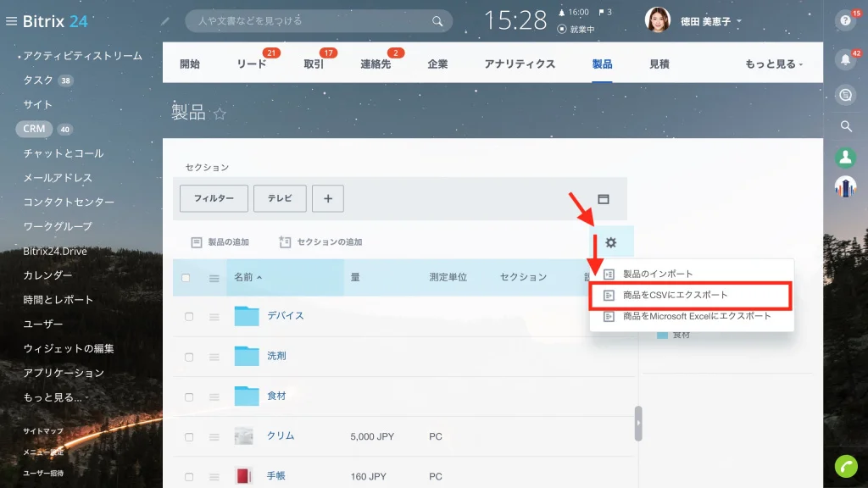Click the フィルター button
Image resolution: width=868 pixels, height=488 pixels.
[214, 198]
